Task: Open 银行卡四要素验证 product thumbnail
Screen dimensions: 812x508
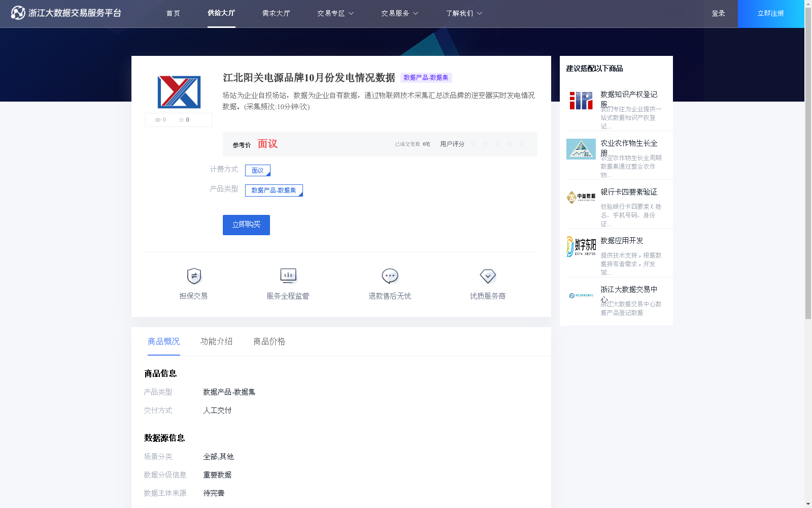Action: pyautogui.click(x=581, y=197)
